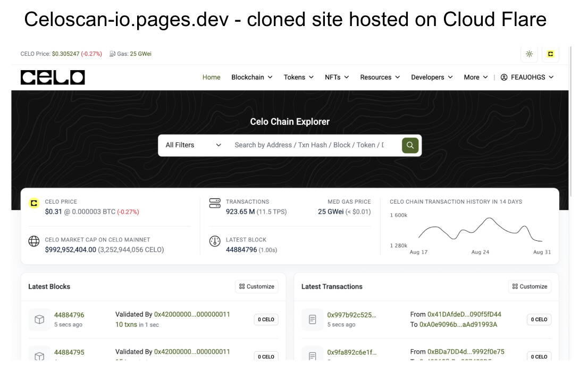The width and height of the screenshot is (588, 370).
Task: Click the Celo coin icon next to CELO PRICE
Action: [33, 203]
